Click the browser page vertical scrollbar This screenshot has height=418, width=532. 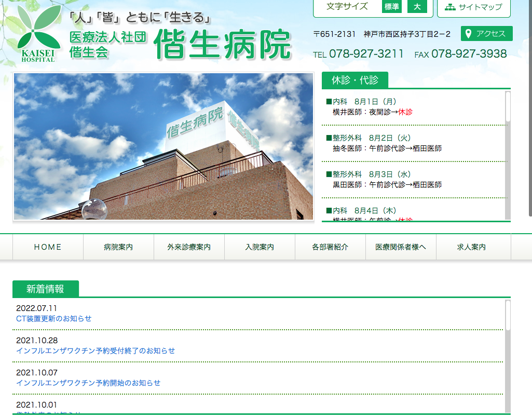click(530, 109)
